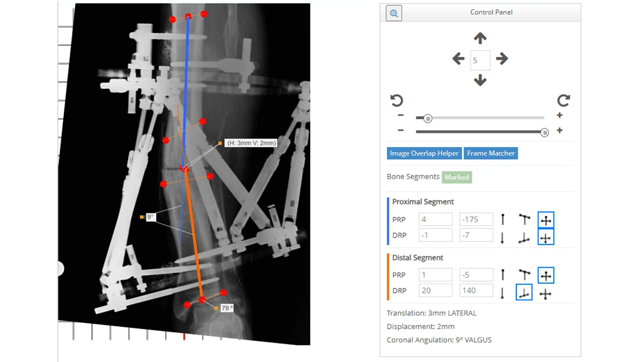Select cross marker for Distal PRP

[546, 275]
